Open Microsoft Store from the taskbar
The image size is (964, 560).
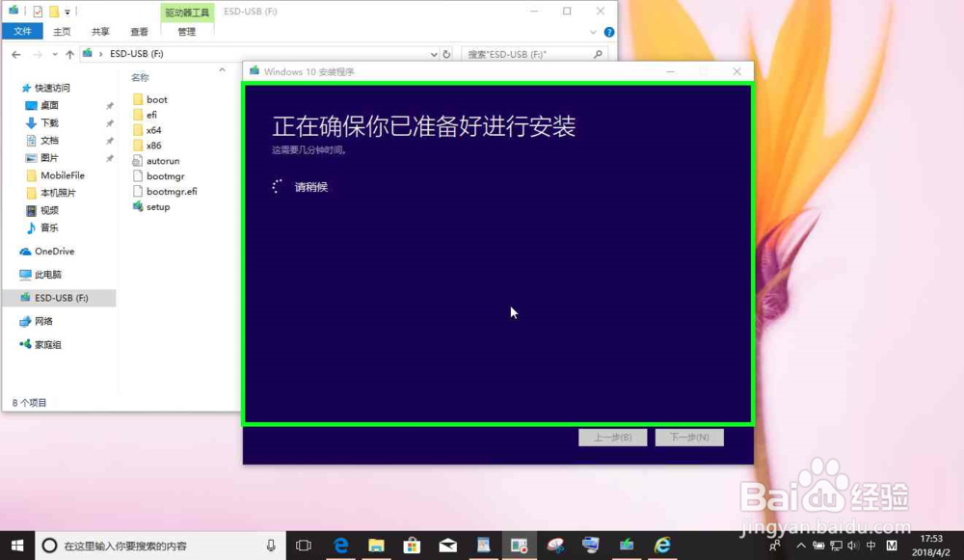(412, 545)
